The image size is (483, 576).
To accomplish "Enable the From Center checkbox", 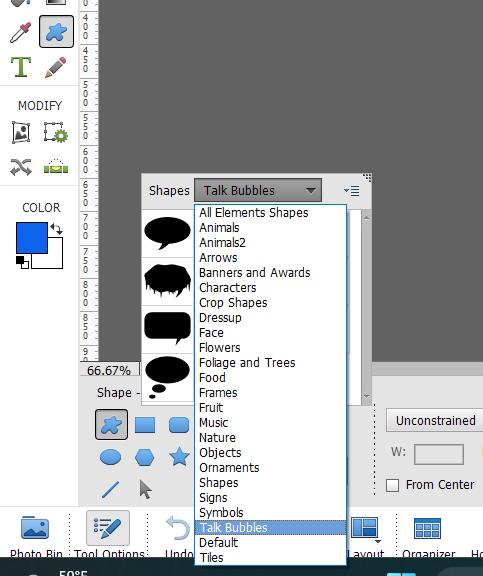I will pos(392,485).
